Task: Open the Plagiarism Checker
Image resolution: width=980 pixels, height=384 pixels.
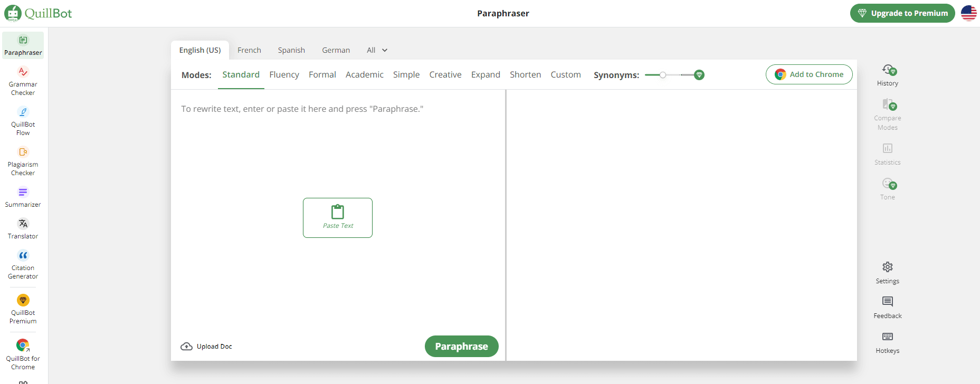Action: pos(23,161)
